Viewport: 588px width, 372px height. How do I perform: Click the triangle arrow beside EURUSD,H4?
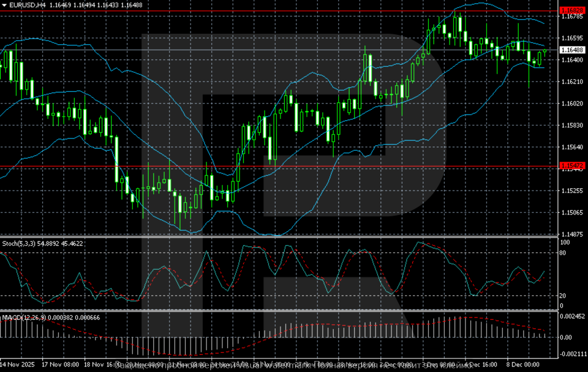(x=4, y=5)
